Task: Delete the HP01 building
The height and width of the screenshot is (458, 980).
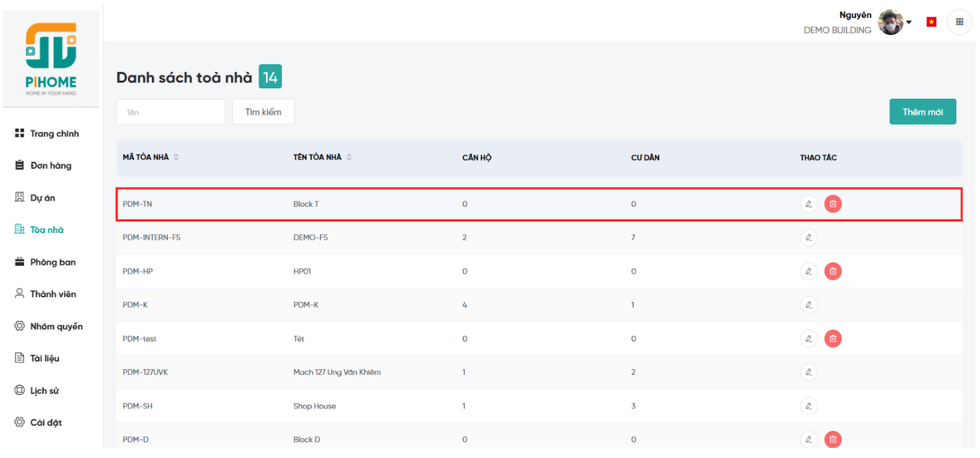Action: 832,272
